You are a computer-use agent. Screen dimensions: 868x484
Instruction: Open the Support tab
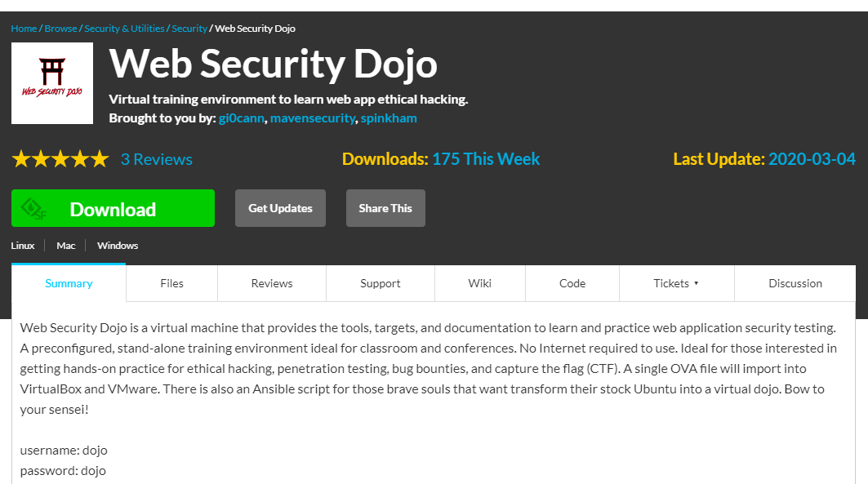click(381, 283)
